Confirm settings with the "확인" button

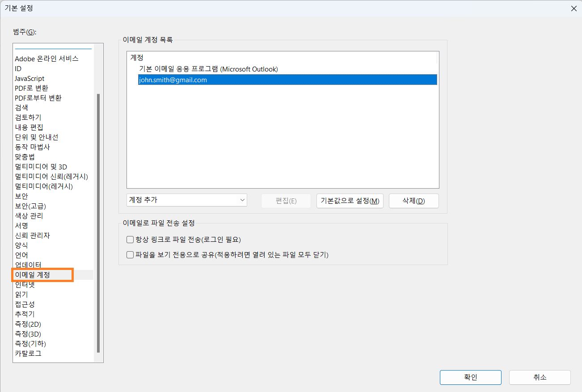point(470,377)
